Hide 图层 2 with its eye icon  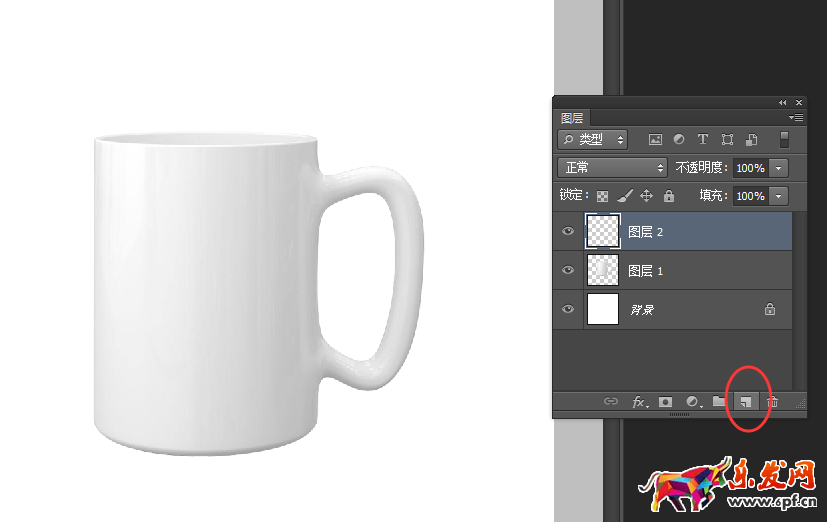[x=568, y=231]
